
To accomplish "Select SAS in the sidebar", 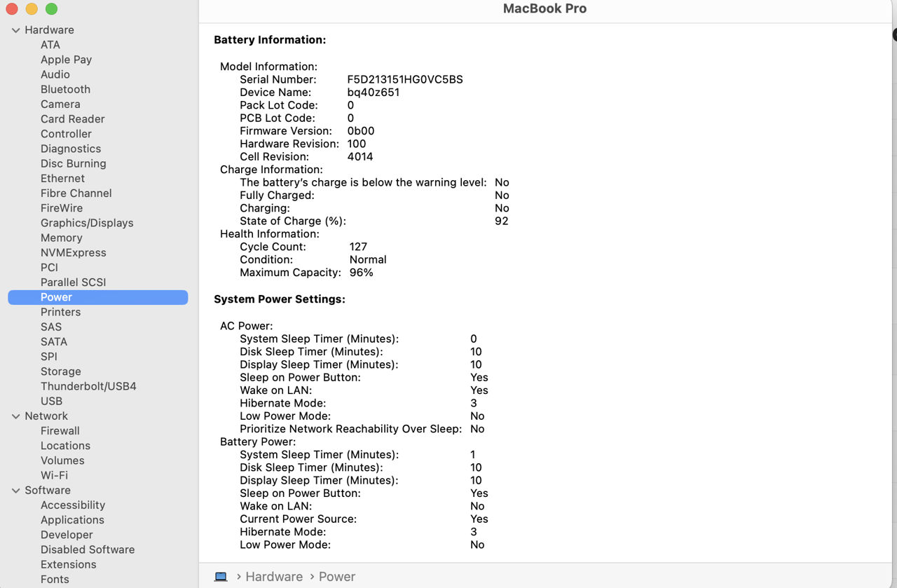I will [x=51, y=327].
